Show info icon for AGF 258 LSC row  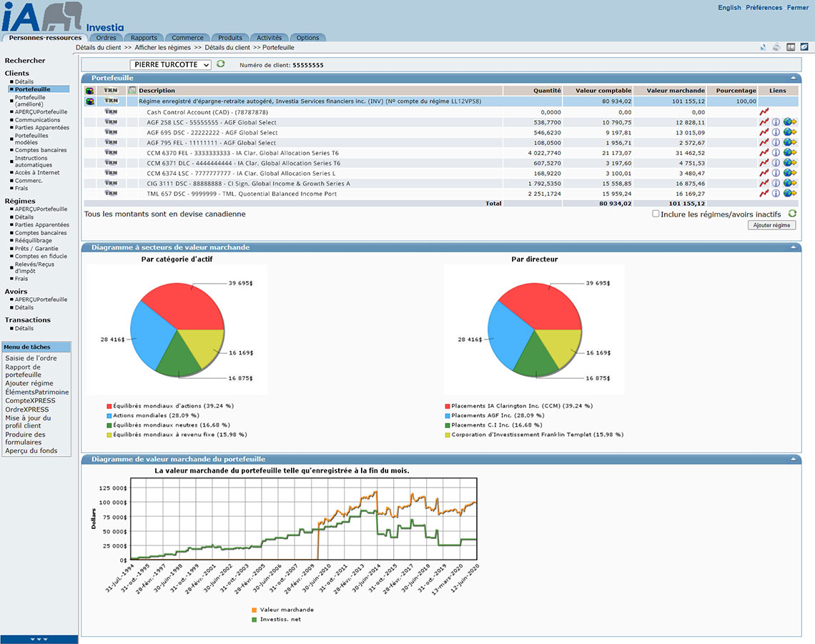[x=776, y=122]
